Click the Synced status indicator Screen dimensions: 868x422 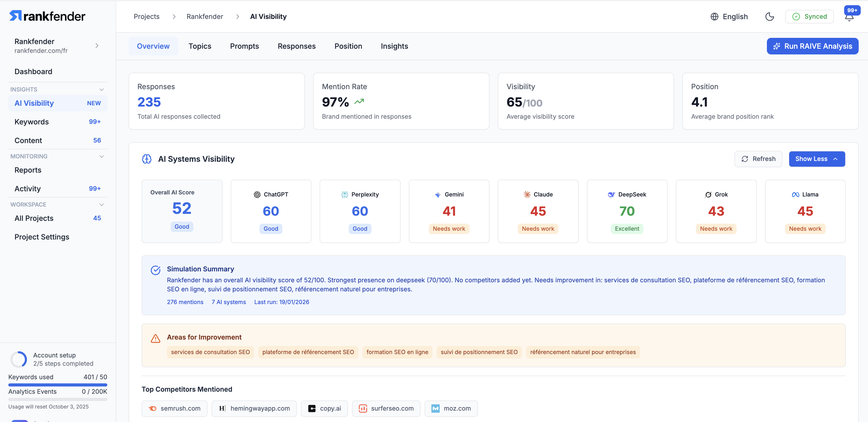pyautogui.click(x=809, y=17)
